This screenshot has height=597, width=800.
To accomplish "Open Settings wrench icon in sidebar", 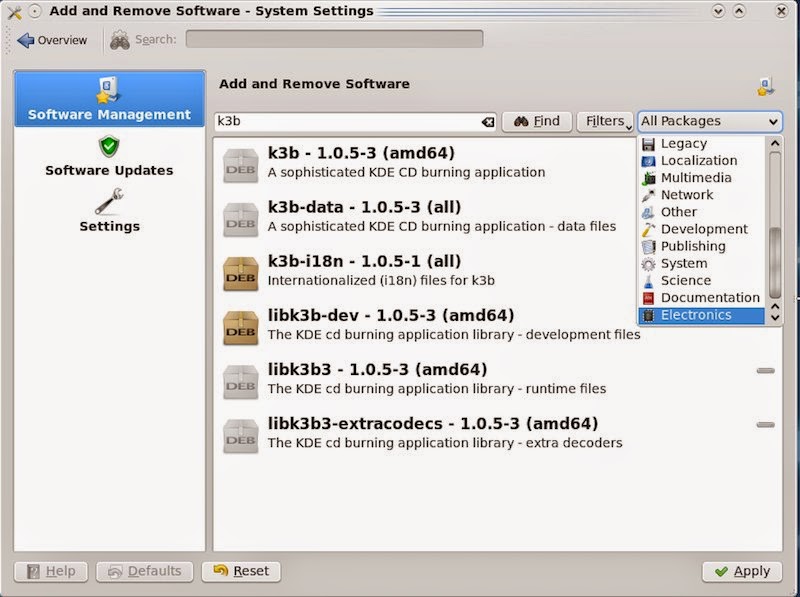I will point(109,201).
